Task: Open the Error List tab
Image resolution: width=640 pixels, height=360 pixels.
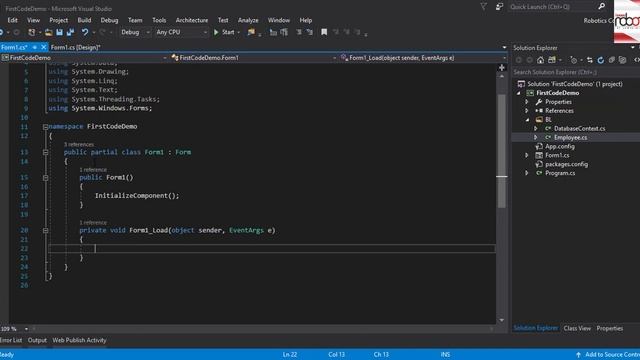Action: [x=11, y=340]
